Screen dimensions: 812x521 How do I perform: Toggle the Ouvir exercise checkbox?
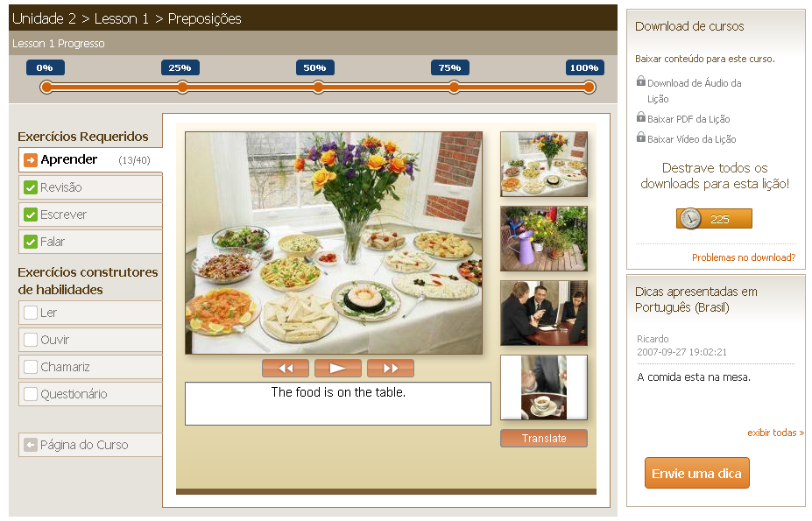click(x=31, y=340)
